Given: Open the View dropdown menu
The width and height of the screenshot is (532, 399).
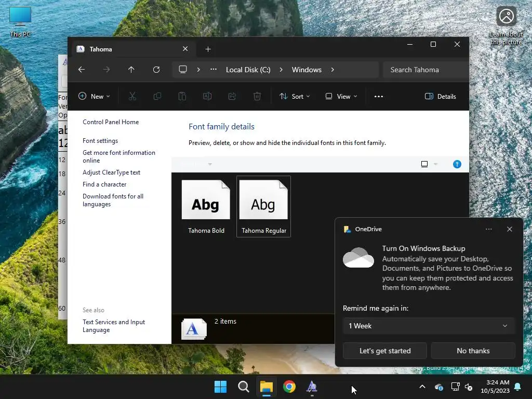Looking at the screenshot, I should click(x=341, y=96).
